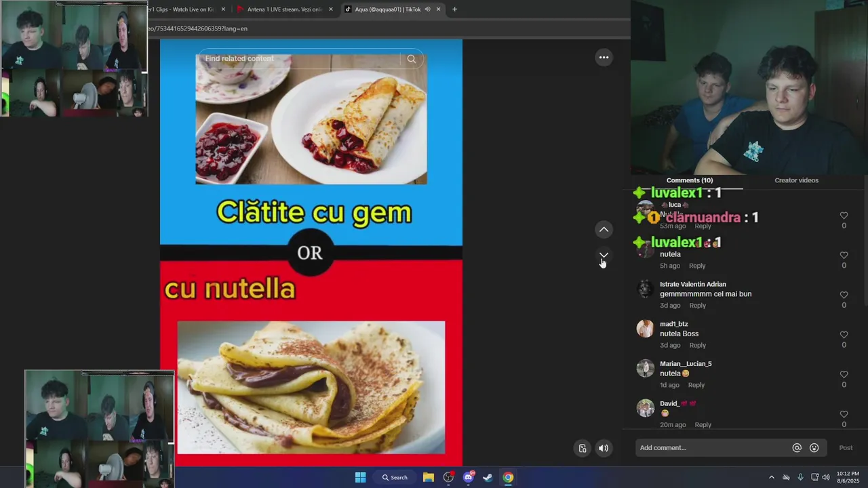Reply to Marian__Lucian_5's comment

click(x=696, y=385)
